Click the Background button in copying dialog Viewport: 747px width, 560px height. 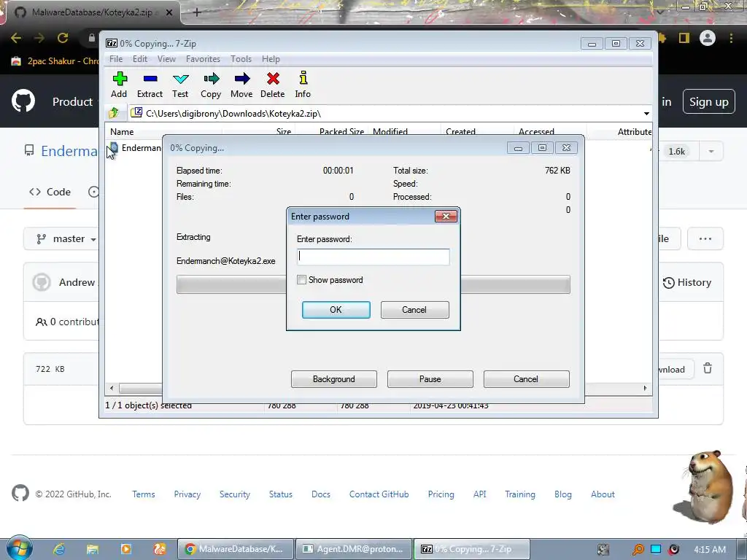pyautogui.click(x=334, y=379)
